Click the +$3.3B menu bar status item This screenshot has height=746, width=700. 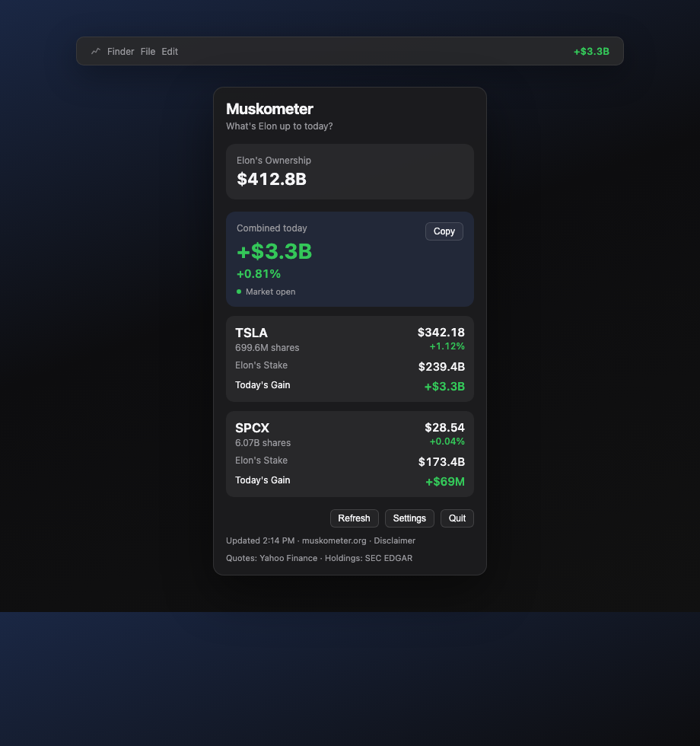(x=592, y=52)
